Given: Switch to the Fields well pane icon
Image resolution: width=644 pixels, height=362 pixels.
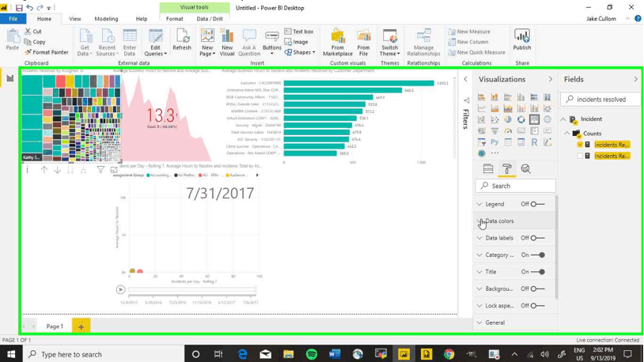Looking at the screenshot, I should point(488,168).
